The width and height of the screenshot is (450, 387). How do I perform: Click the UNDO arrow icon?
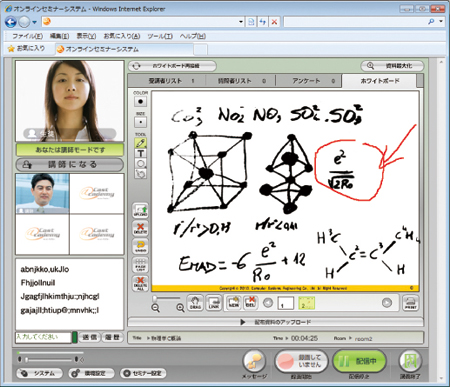click(x=140, y=247)
